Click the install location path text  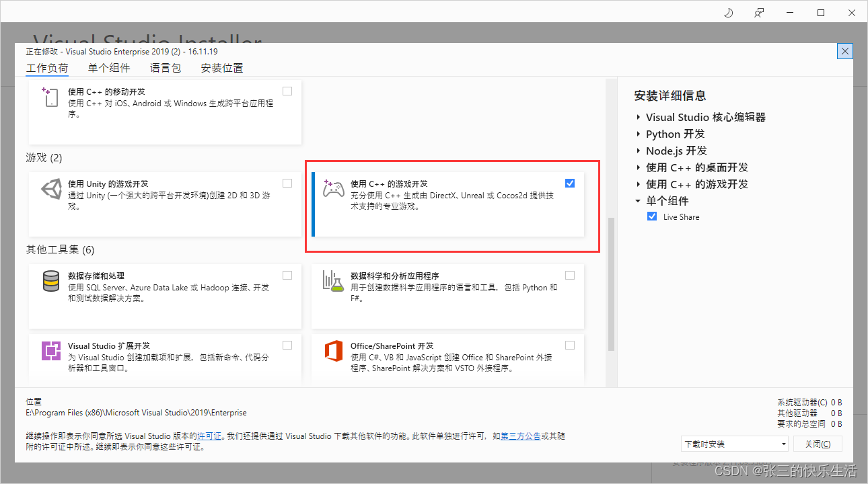pos(136,413)
